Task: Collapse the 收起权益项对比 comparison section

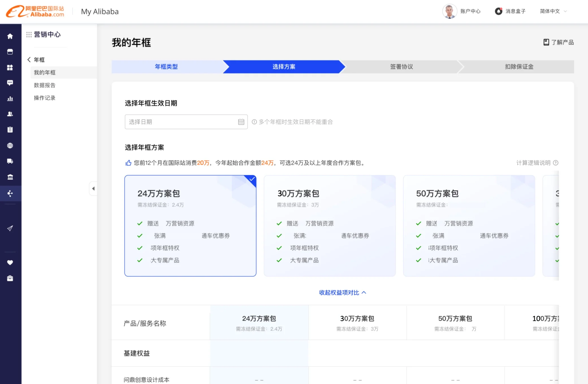Action: 342,293
